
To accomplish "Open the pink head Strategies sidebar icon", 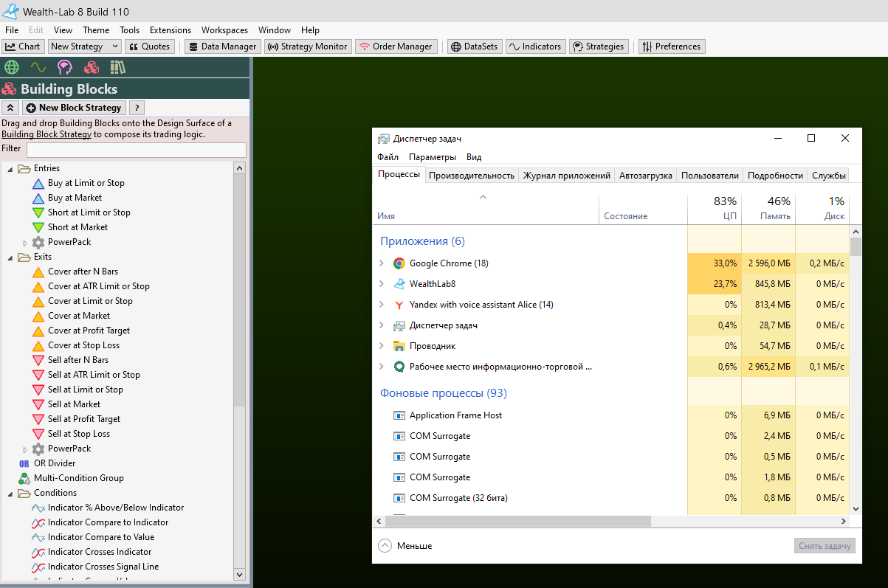I will point(65,68).
